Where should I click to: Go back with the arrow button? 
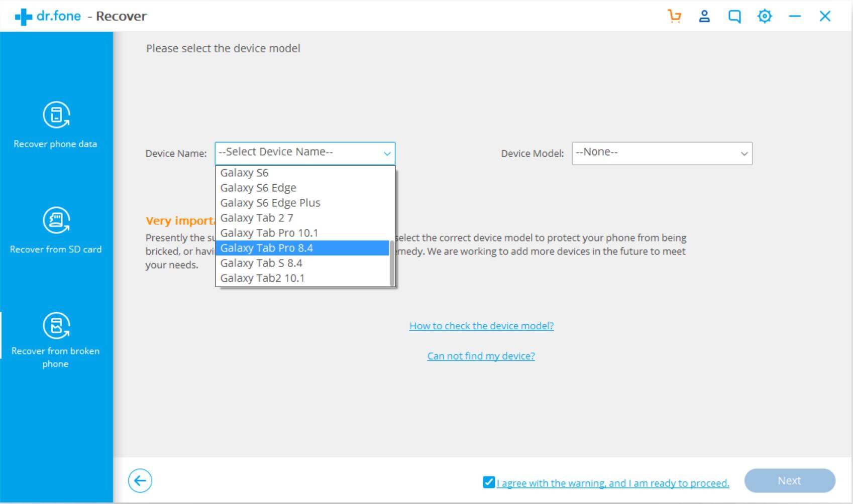140,481
